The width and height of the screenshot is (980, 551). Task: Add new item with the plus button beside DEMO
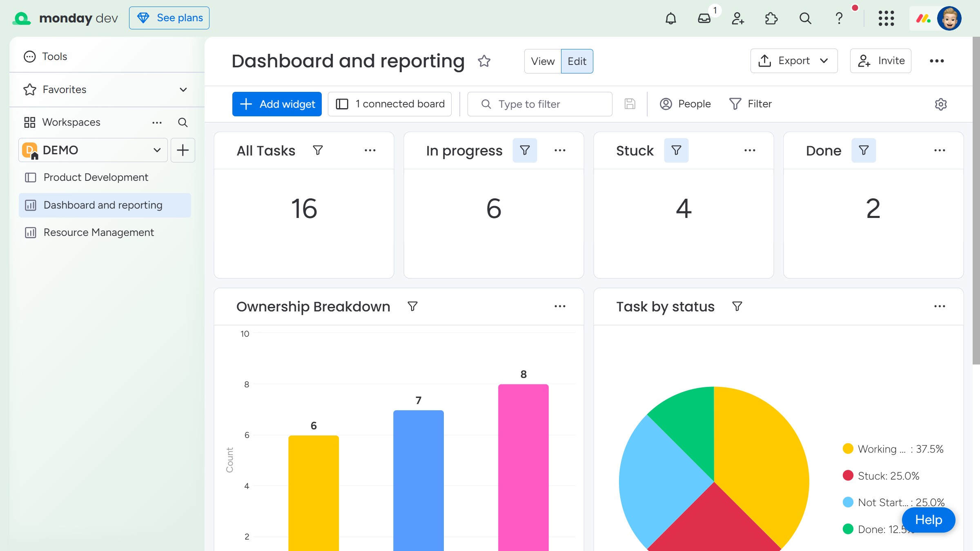tap(183, 150)
